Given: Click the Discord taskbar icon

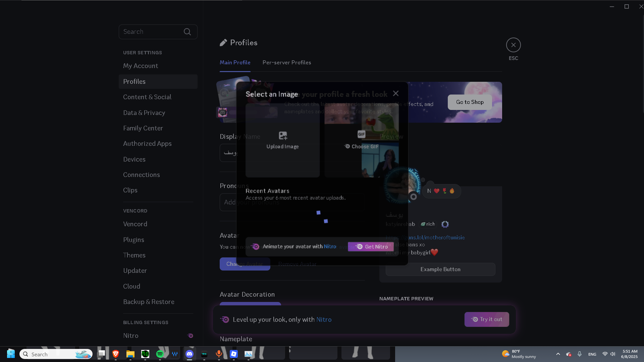Looking at the screenshot, I should pos(190,354).
